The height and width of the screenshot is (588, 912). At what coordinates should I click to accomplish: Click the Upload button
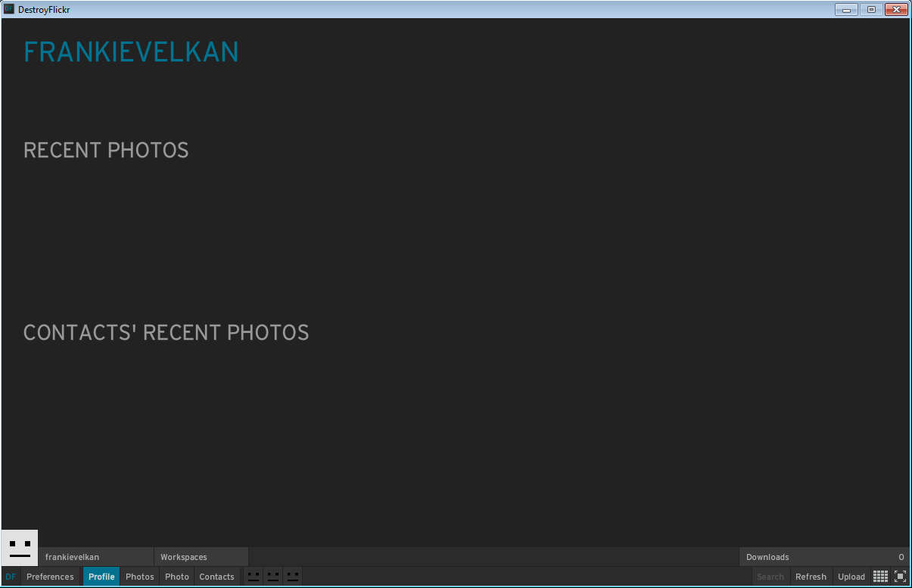tap(851, 577)
